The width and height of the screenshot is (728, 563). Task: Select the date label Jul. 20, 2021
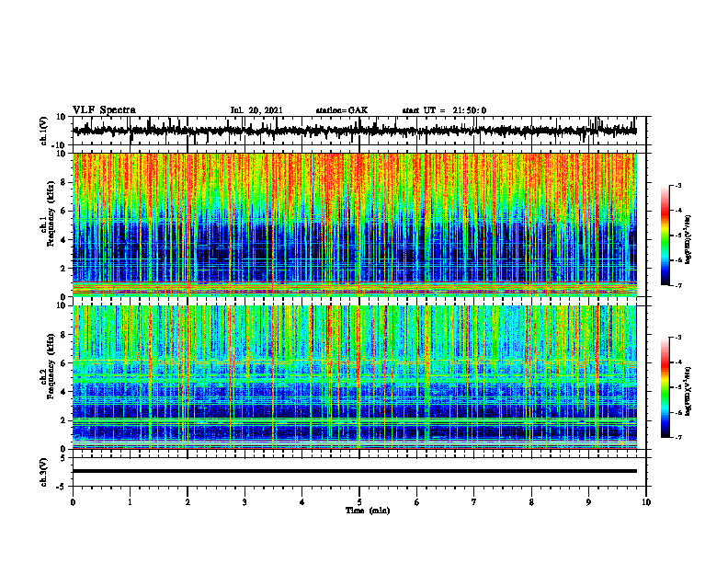point(256,110)
